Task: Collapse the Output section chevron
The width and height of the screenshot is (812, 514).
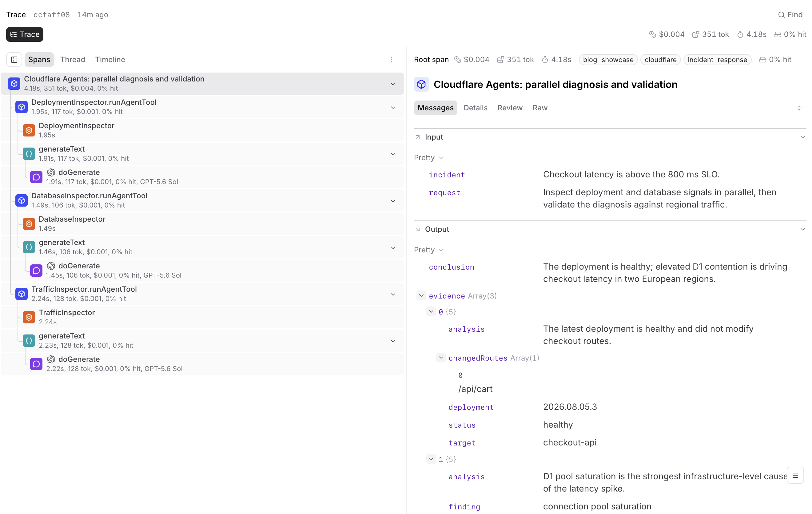Action: pyautogui.click(x=802, y=230)
